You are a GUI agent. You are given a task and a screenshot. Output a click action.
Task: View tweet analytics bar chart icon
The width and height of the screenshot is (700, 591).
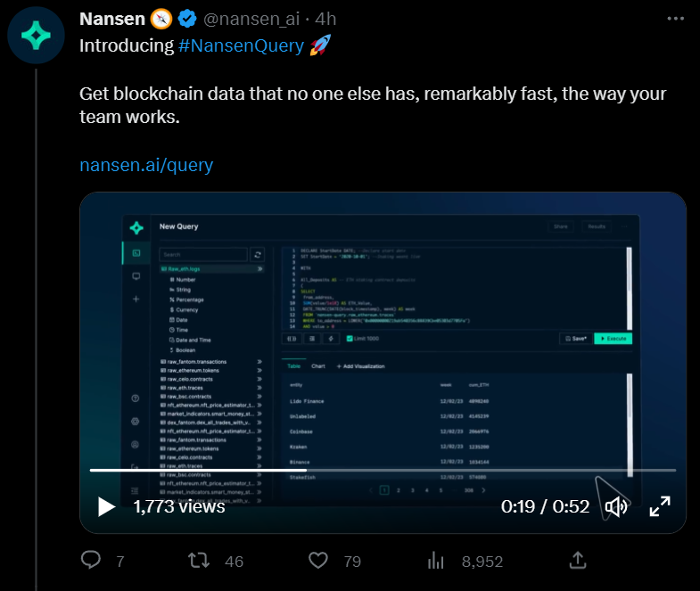tap(436, 560)
